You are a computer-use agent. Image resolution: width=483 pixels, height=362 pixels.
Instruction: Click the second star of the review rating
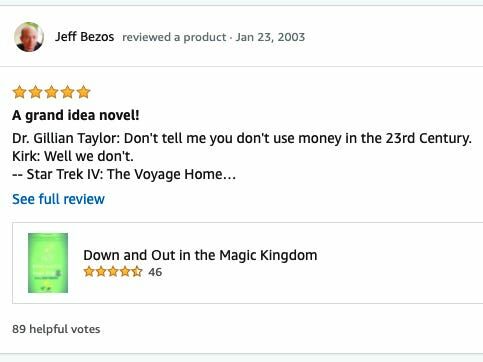(x=35, y=92)
